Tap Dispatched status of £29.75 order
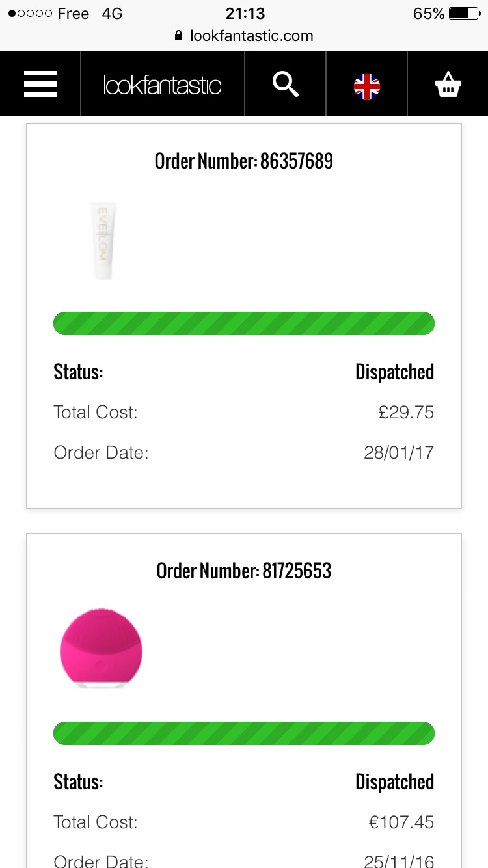488x868 pixels. coord(394,372)
